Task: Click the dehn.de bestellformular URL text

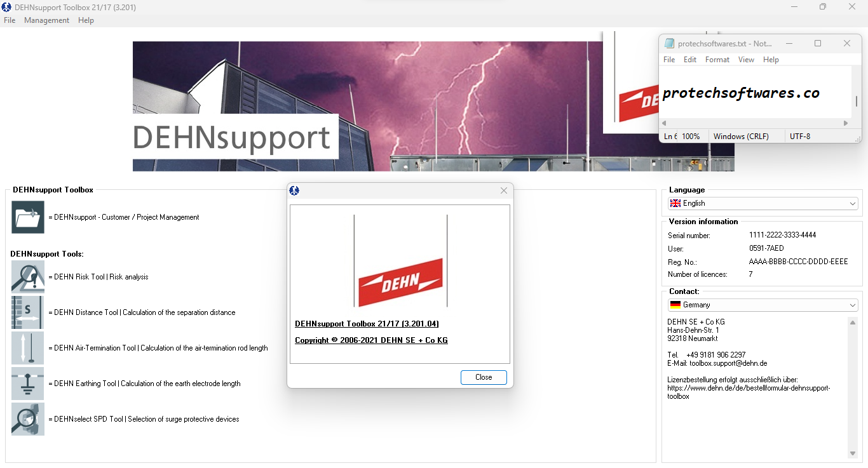Action: pyautogui.click(x=749, y=392)
